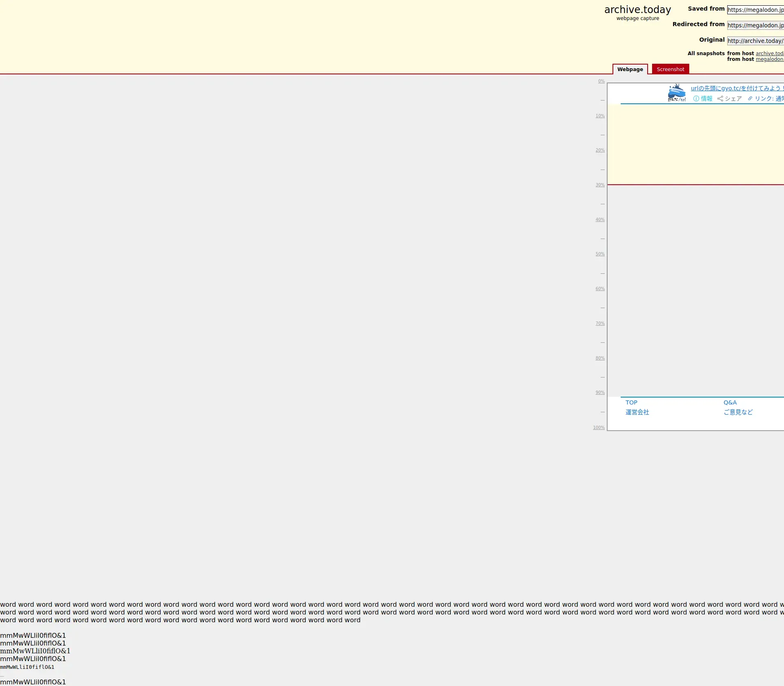The image size is (784, 686).
Task: Open the ご意見など footer link
Action: pos(738,412)
